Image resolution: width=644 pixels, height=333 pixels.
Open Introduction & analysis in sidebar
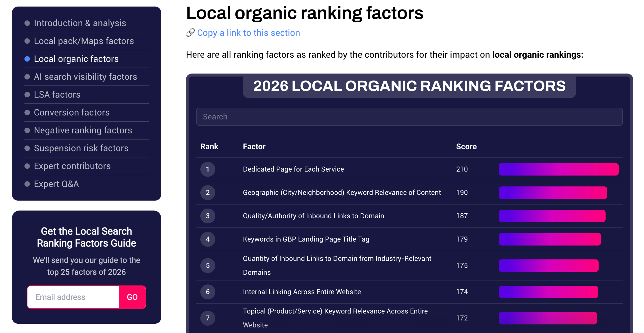80,23
